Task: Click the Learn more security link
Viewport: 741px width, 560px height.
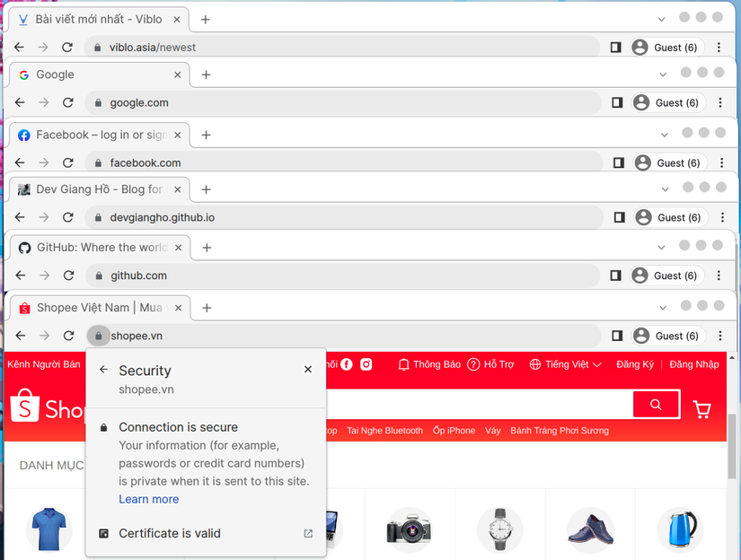Action: [149, 499]
